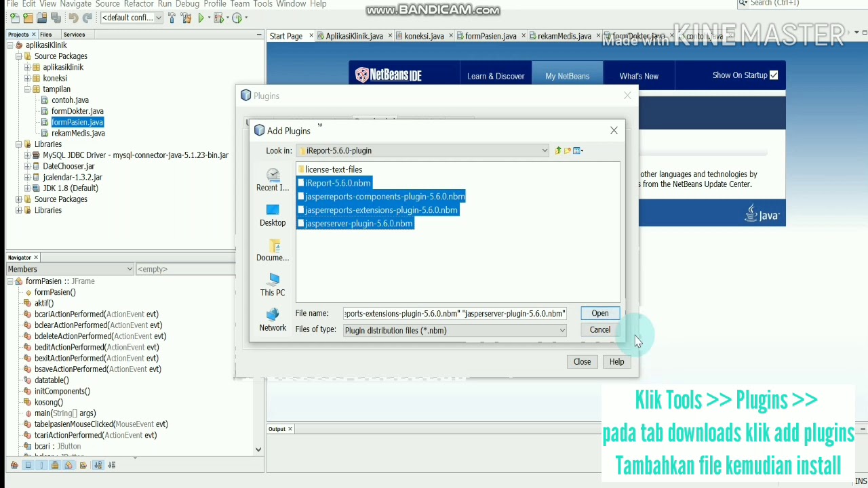
Task: Run project with green play icon
Action: tap(201, 18)
